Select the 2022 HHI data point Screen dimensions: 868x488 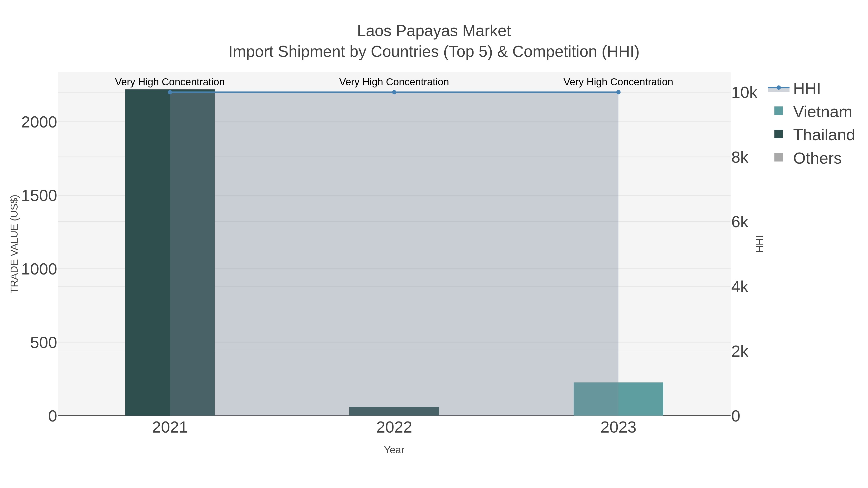[x=394, y=92]
